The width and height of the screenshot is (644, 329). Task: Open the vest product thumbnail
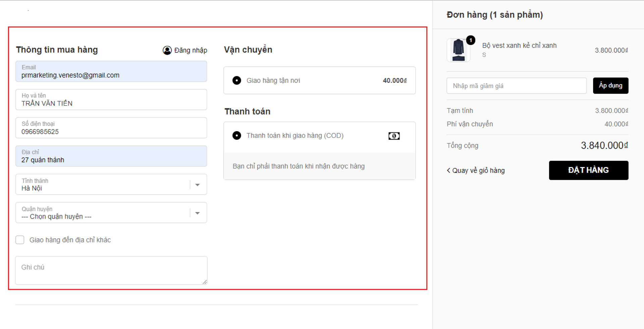(x=458, y=50)
